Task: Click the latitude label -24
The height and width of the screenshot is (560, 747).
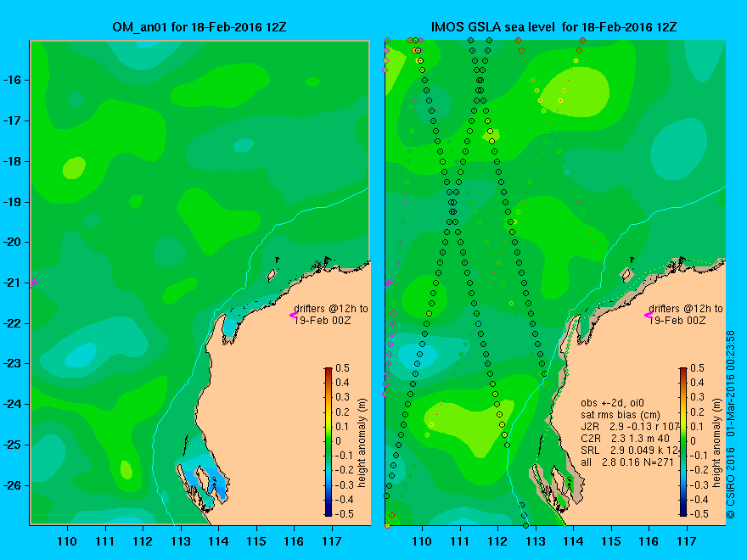Action: 13,404
